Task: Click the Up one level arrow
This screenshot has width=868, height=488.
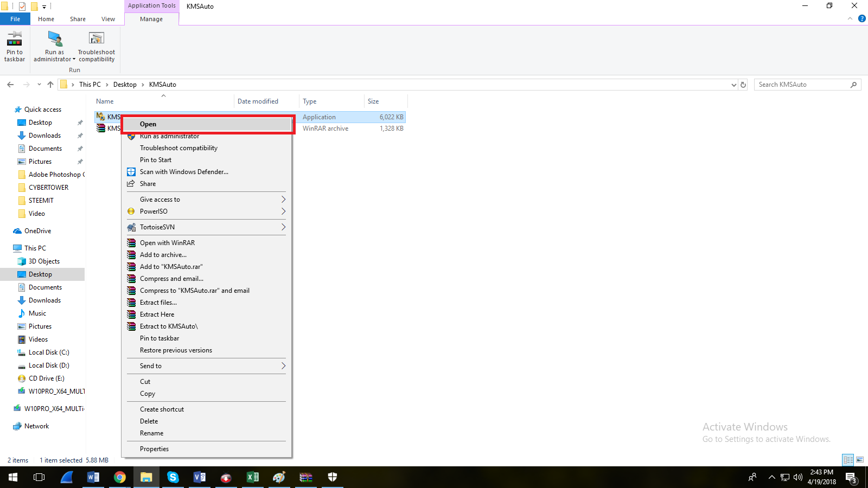Action: [50, 85]
